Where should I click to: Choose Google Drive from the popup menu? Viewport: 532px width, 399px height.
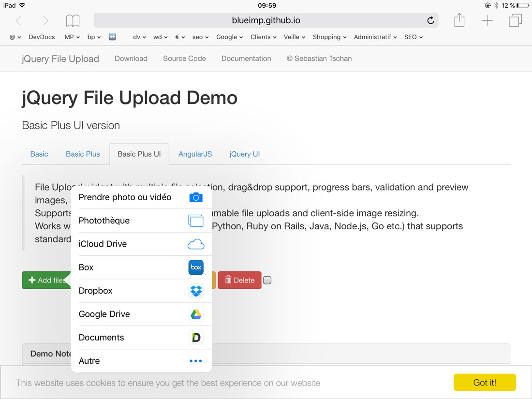coord(142,314)
